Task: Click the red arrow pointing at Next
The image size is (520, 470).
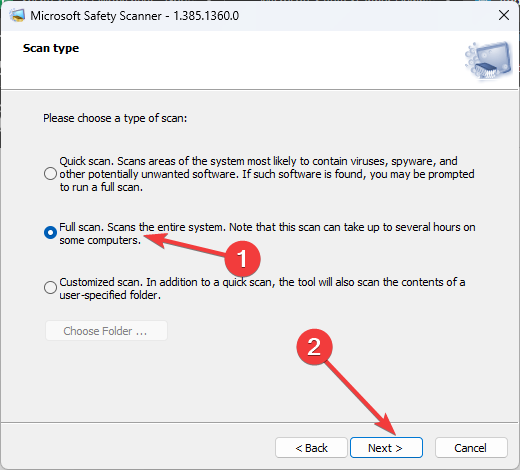Action: 361,398
